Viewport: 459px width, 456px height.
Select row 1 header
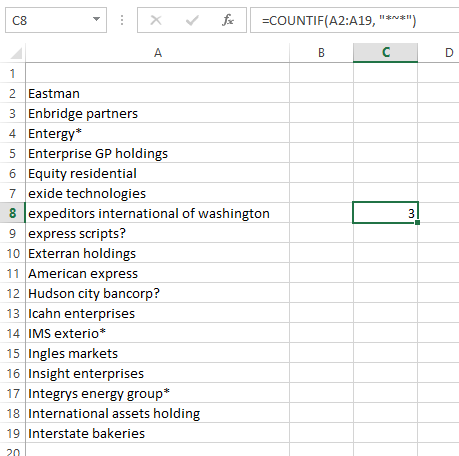click(x=12, y=73)
